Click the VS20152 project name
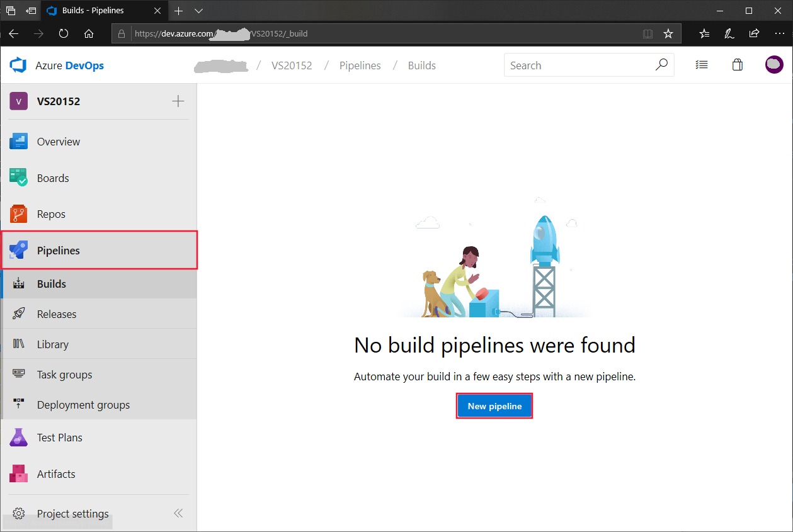This screenshot has width=793, height=532. [x=59, y=101]
